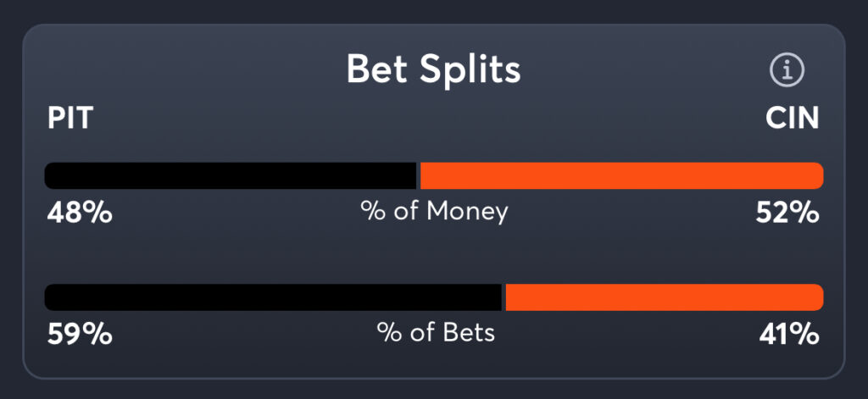Click the orange CIN segment of money bar
The image size is (868, 399).
tap(621, 175)
